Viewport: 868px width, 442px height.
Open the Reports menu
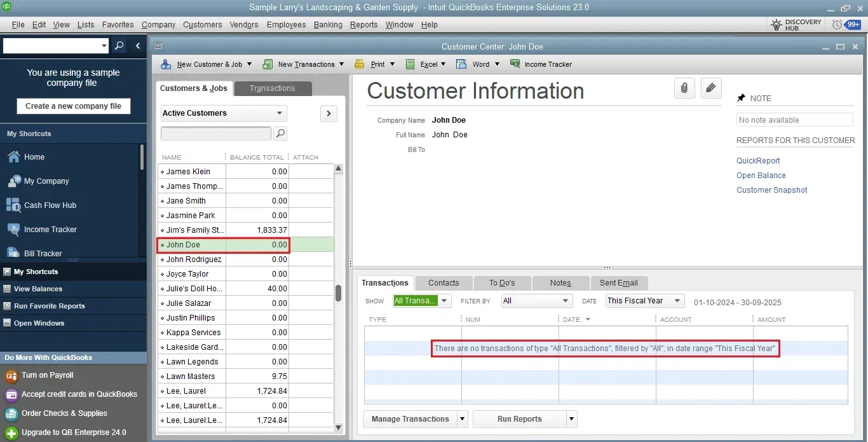pos(363,25)
